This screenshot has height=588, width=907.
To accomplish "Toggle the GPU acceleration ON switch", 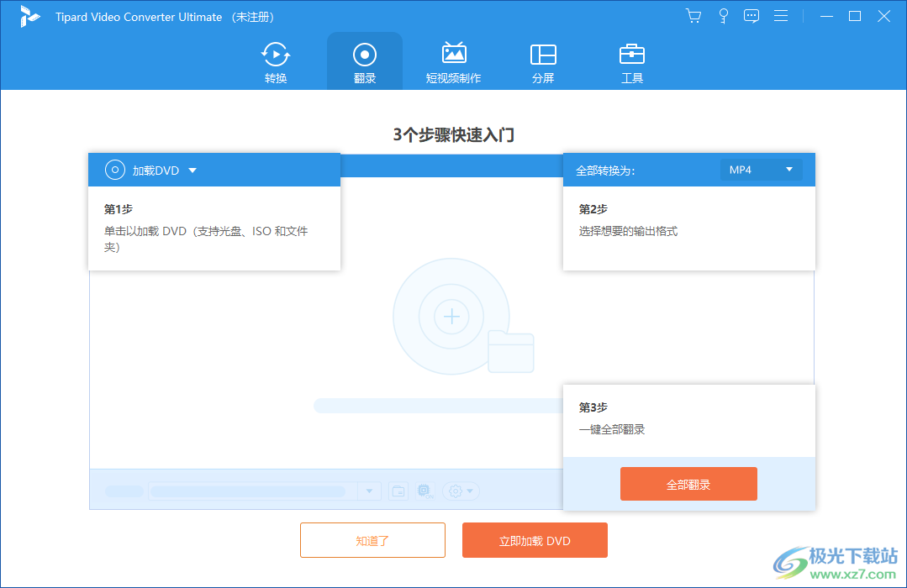I will point(424,491).
